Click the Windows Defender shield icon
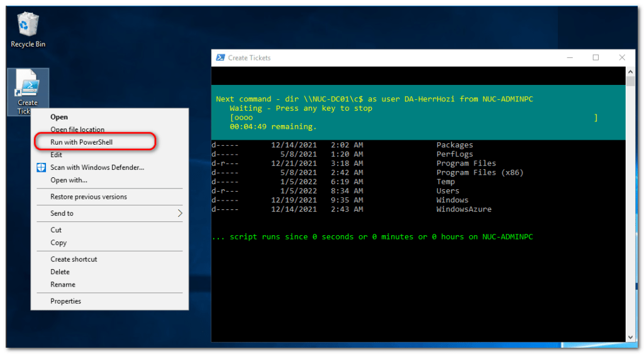Screen dimensions: 644x354 coord(40,168)
